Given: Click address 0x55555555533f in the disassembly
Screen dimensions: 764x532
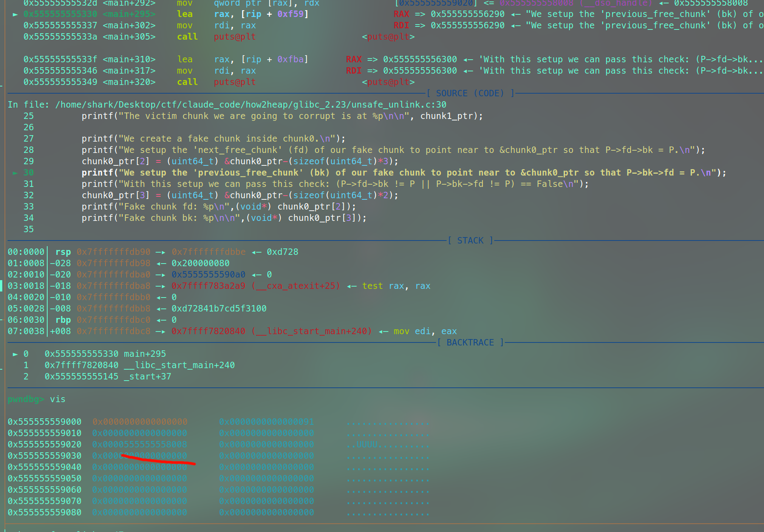Looking at the screenshot, I should 60,60.
